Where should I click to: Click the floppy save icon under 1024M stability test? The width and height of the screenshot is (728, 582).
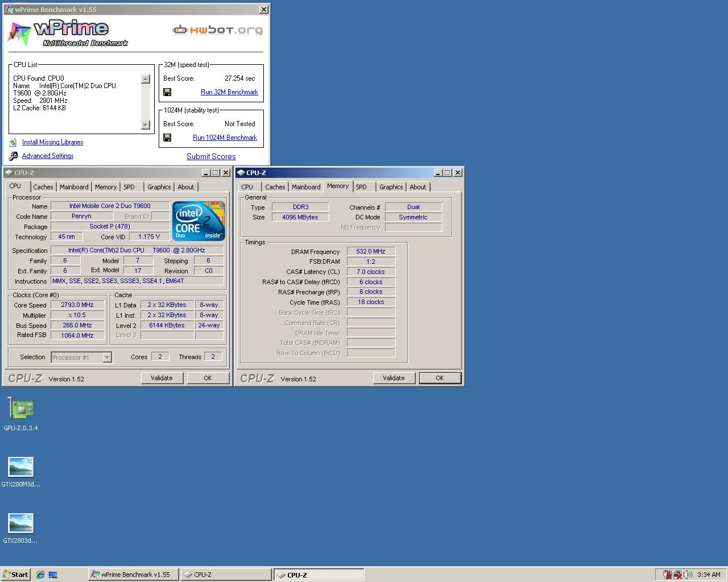coord(167,138)
